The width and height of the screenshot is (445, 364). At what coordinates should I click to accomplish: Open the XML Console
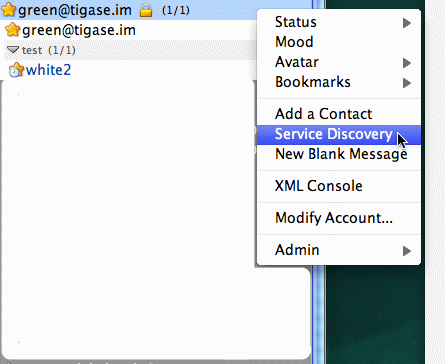click(x=339, y=186)
